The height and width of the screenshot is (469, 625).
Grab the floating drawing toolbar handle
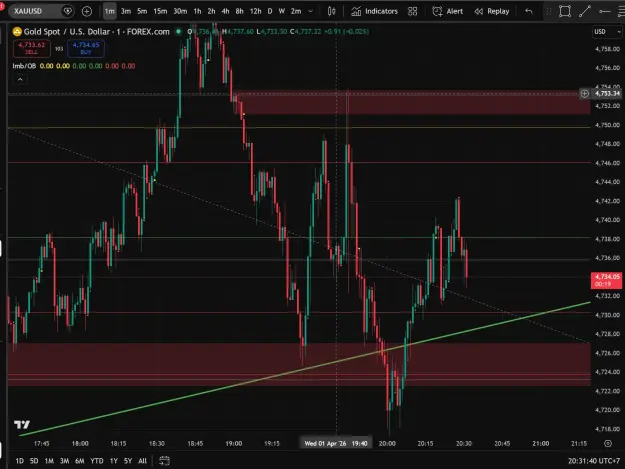coord(549,11)
